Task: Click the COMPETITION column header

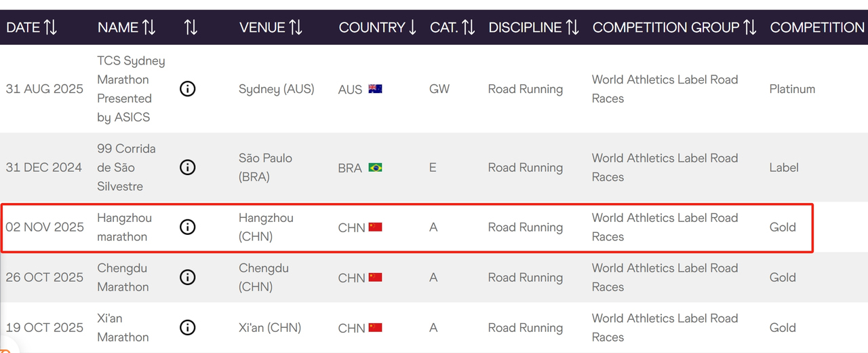Action: pyautogui.click(x=817, y=27)
